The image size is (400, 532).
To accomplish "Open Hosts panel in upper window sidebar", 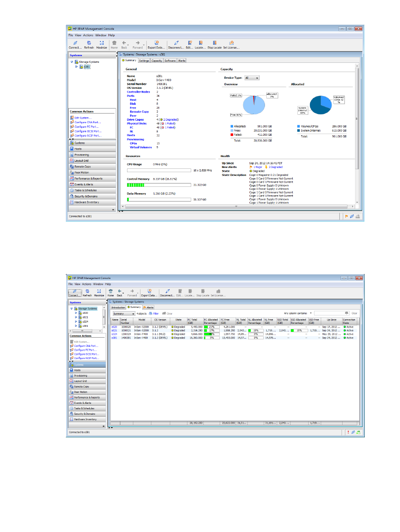I will 92,149.
